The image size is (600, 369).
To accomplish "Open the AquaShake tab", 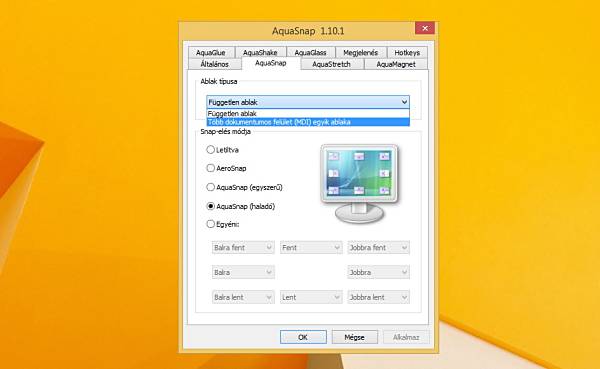I will 260,52.
